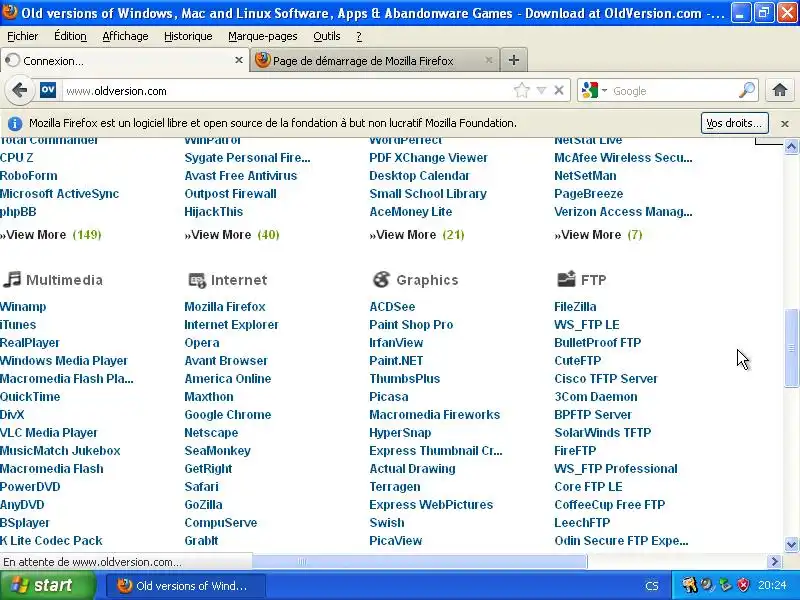Image resolution: width=800 pixels, height=600 pixels.
Task: Open the VLC Media Player link
Action: [x=48, y=433]
